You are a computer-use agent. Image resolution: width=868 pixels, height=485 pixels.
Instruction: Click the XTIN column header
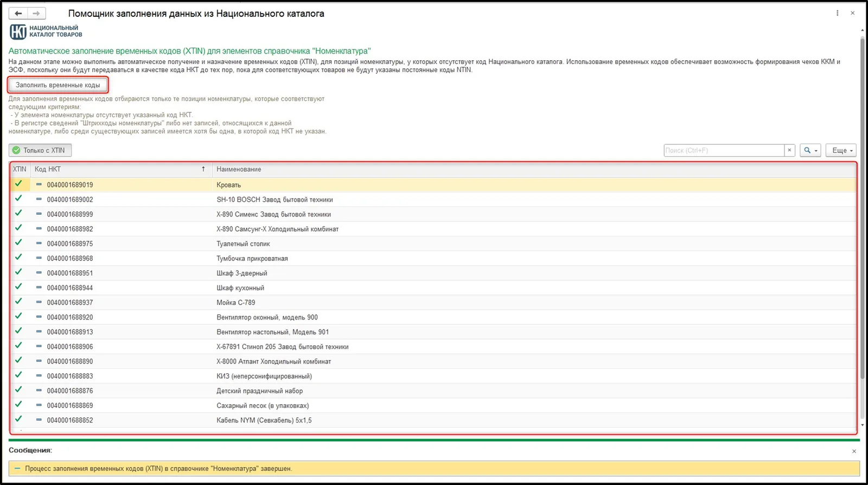coord(20,169)
